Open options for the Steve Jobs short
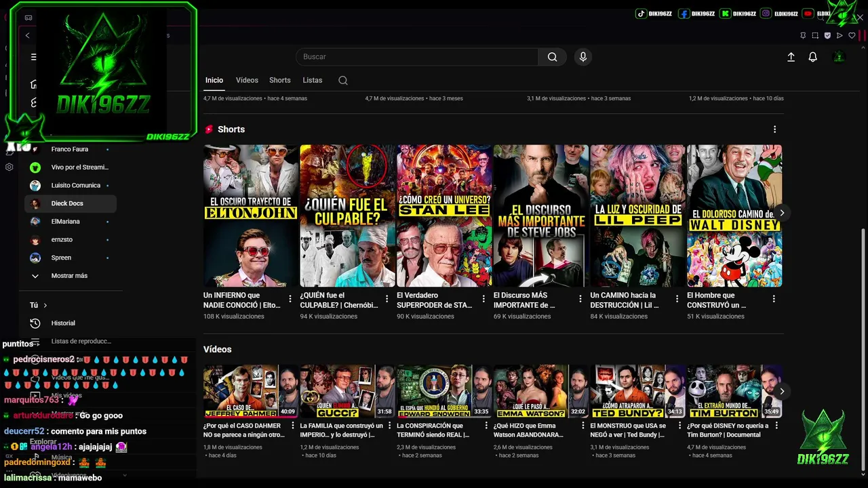The width and height of the screenshot is (868, 488). click(x=580, y=299)
